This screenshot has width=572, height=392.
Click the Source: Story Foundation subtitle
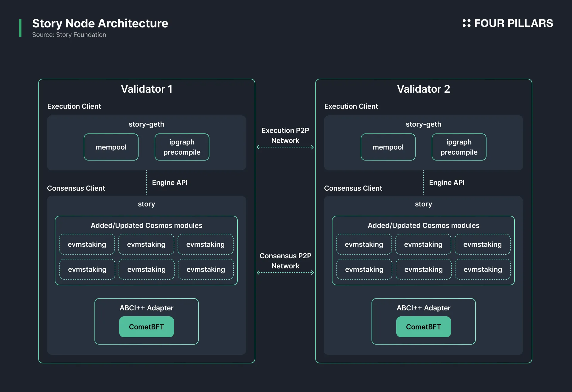click(x=69, y=35)
